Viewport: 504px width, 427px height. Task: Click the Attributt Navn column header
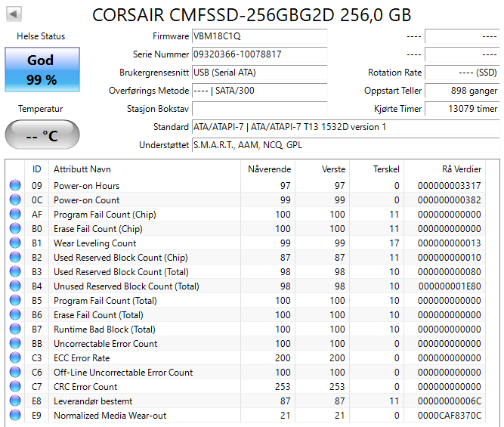pyautogui.click(x=144, y=169)
